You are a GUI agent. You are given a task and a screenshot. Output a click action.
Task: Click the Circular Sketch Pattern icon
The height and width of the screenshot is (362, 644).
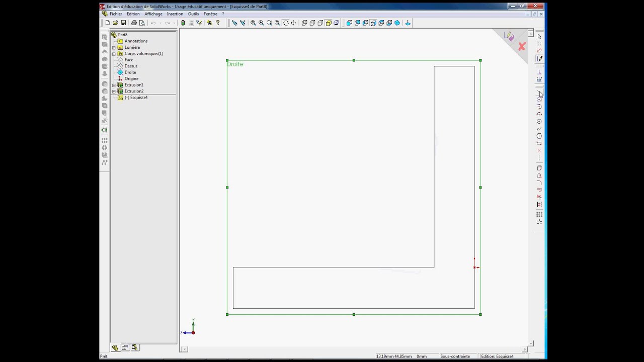pyautogui.click(x=539, y=222)
